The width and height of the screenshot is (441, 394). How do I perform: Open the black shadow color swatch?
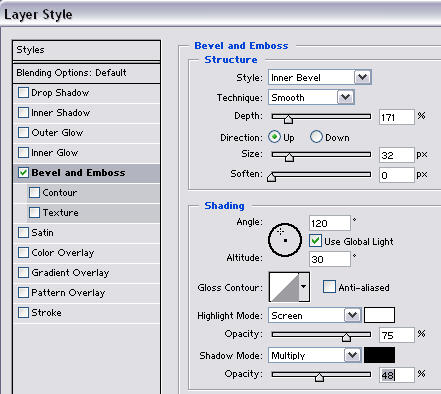point(379,355)
